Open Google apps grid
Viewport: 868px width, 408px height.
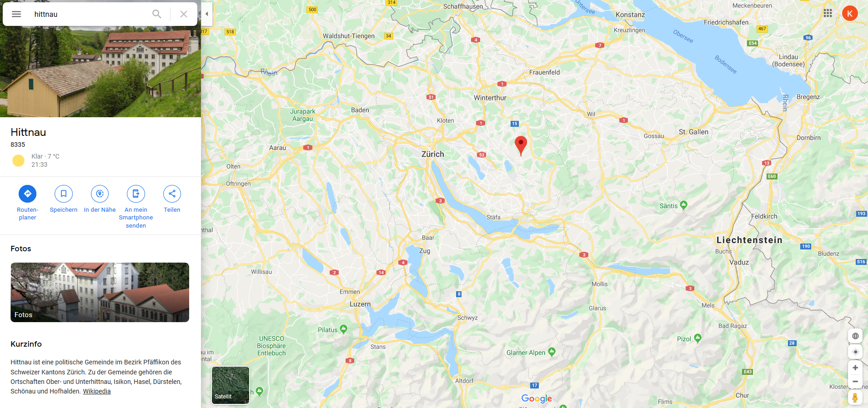pyautogui.click(x=828, y=13)
